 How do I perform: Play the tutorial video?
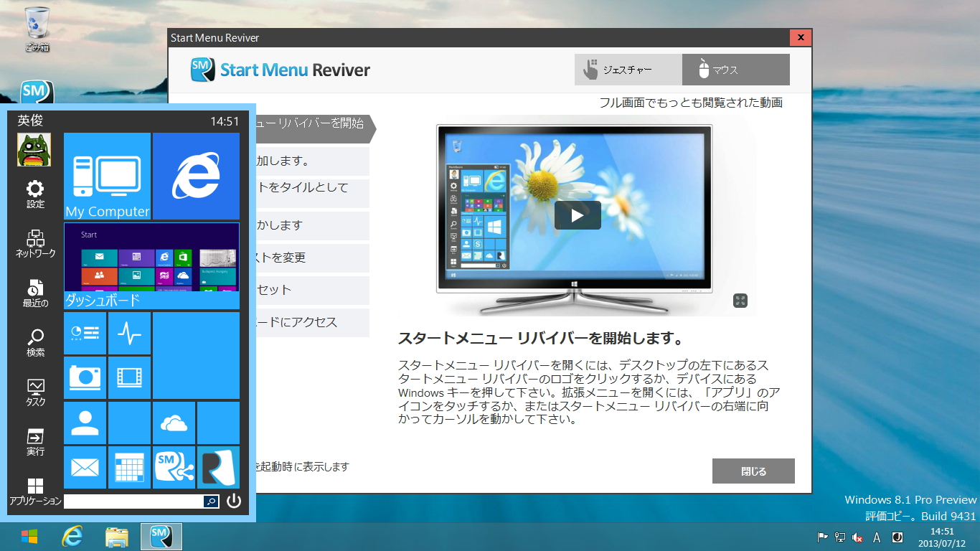[x=578, y=215]
